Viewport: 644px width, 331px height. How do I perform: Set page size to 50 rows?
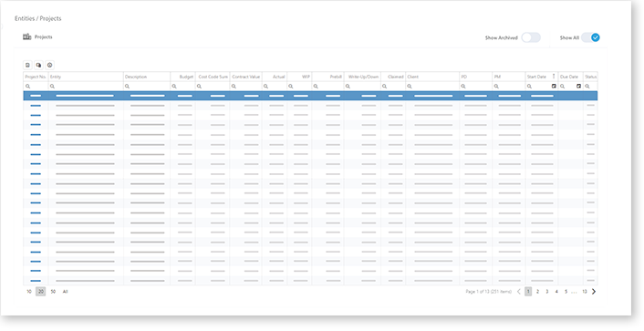[53, 292]
